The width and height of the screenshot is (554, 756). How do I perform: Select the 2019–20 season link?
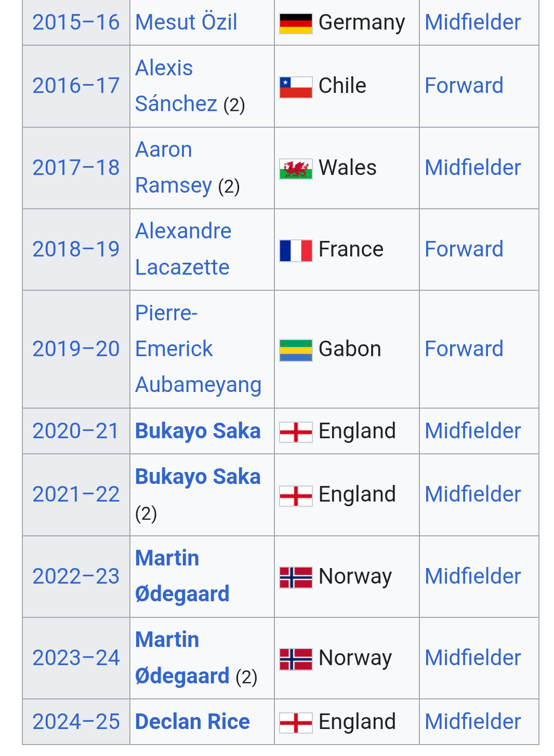pyautogui.click(x=76, y=349)
